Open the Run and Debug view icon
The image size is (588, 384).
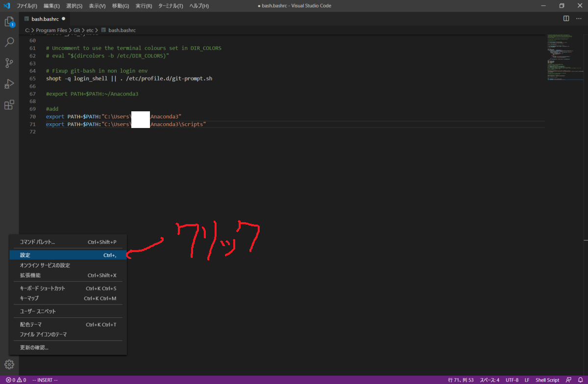[x=9, y=84]
